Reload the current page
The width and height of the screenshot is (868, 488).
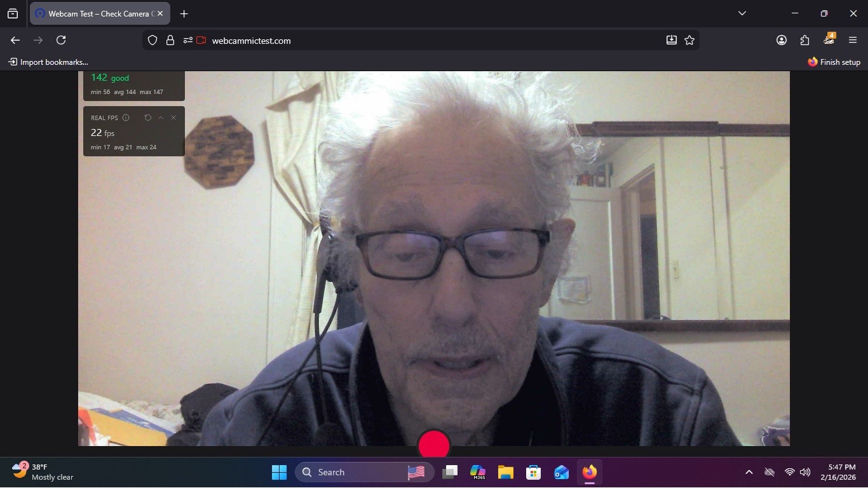pos(61,40)
